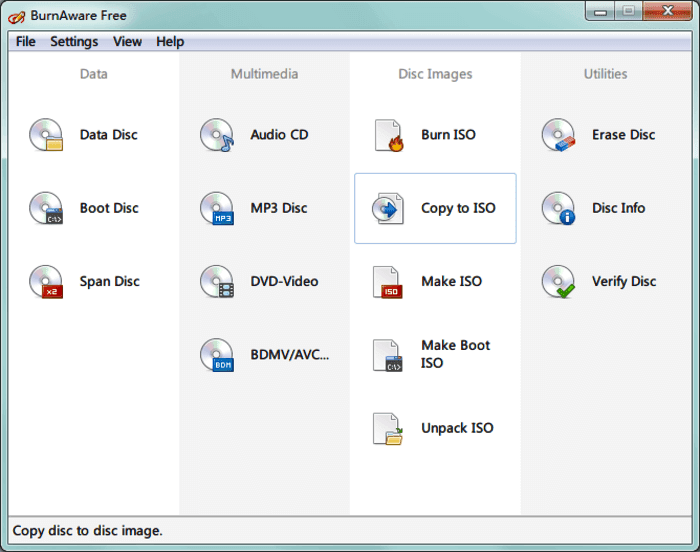Image resolution: width=700 pixels, height=552 pixels.
Task: Click the BurnAware title bar logo
Action: pos(17,17)
